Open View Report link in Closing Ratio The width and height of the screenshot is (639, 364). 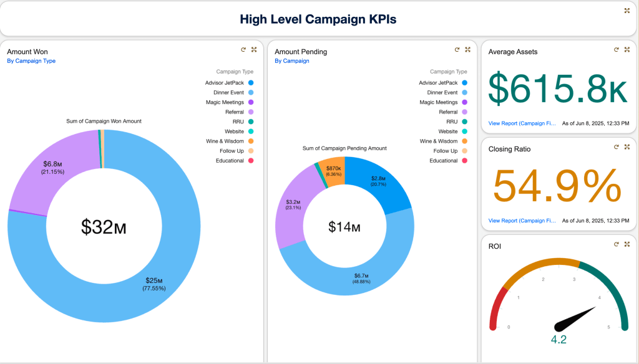pos(522,221)
